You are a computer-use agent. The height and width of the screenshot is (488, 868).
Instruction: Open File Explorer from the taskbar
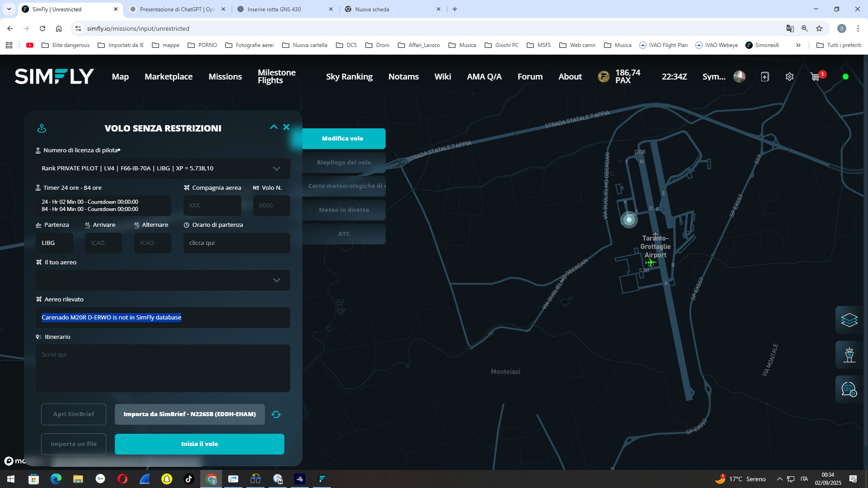point(78,479)
